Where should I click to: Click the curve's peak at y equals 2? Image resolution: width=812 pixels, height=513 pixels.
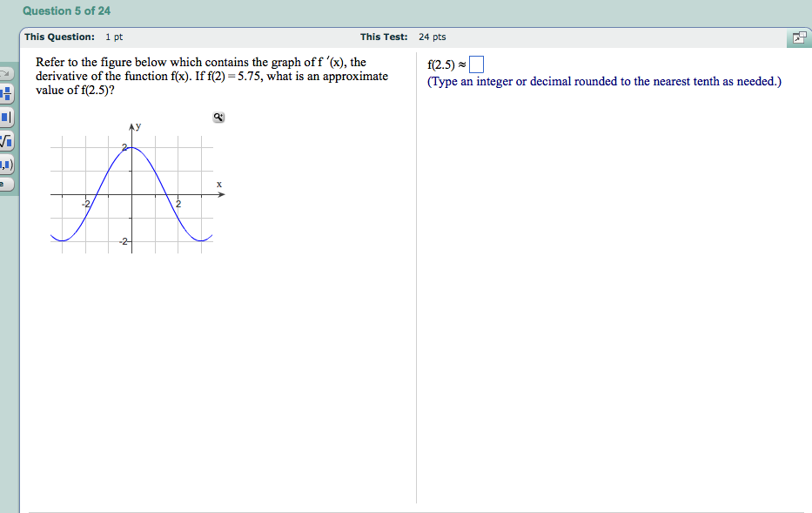pos(131,148)
